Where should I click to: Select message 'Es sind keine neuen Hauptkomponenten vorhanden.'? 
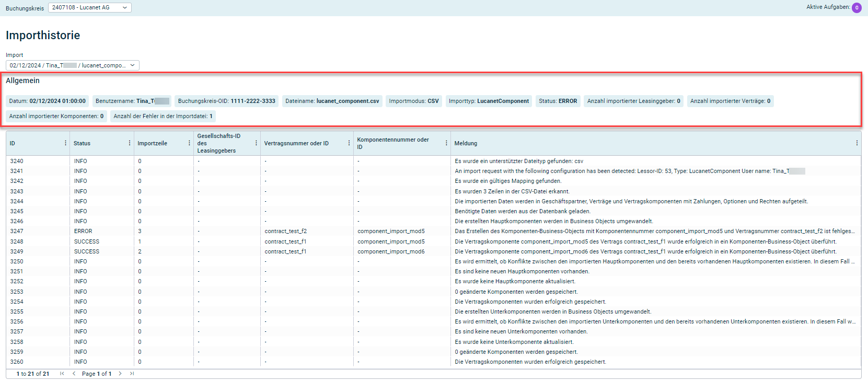[x=522, y=271]
